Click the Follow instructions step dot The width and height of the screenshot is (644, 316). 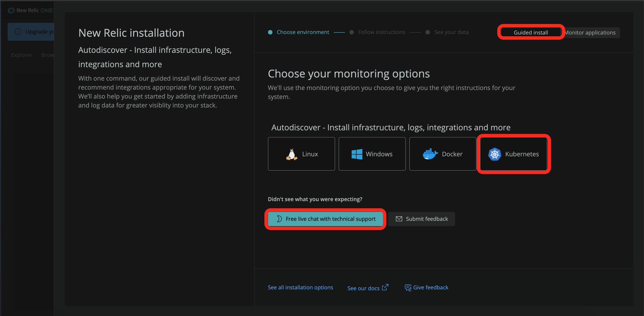coord(351,32)
